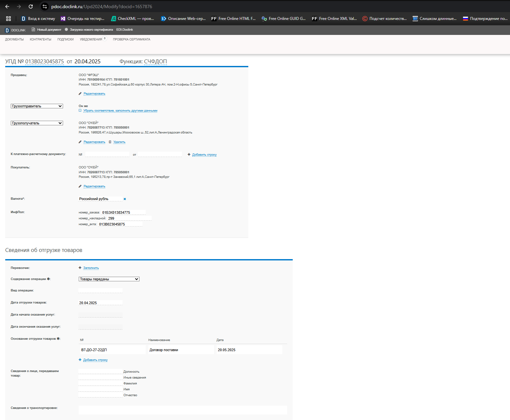The image size is (510, 420).
Task: Open site information icon in address bar
Action: coord(45,7)
